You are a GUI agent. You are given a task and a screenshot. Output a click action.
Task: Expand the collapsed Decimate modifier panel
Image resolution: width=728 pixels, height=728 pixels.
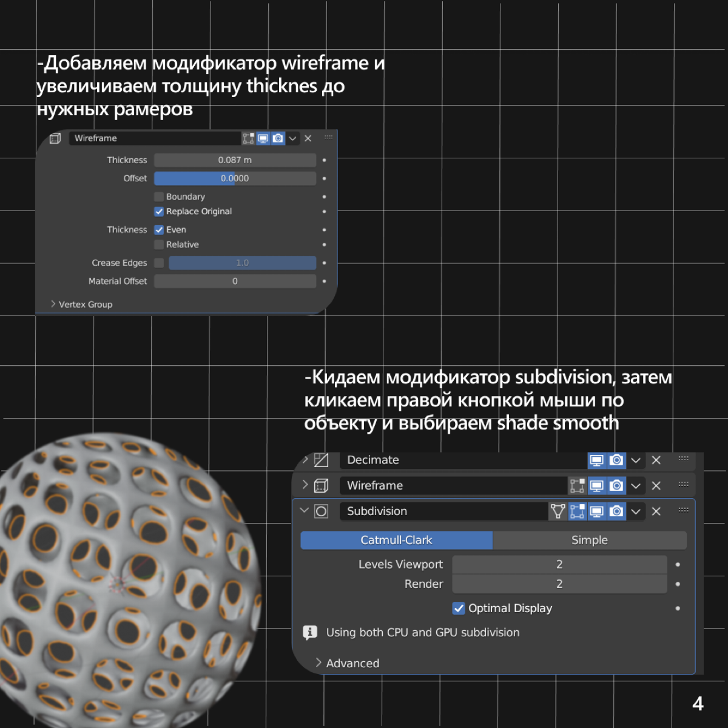coord(305,460)
